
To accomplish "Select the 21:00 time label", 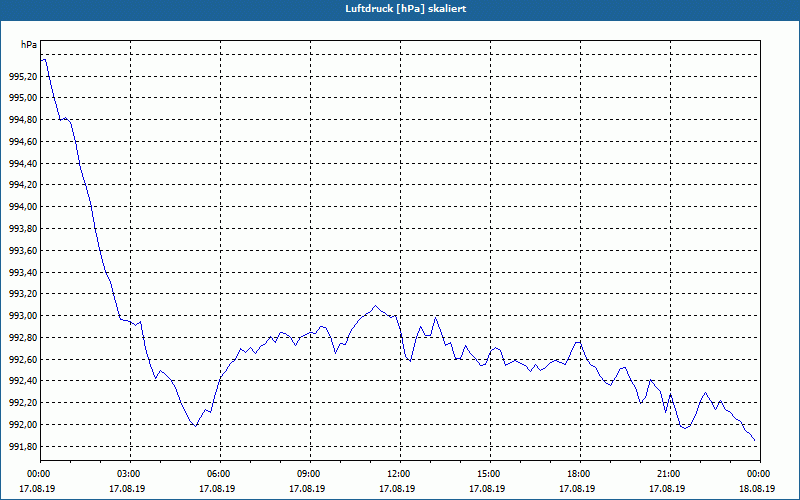I will [x=670, y=474].
